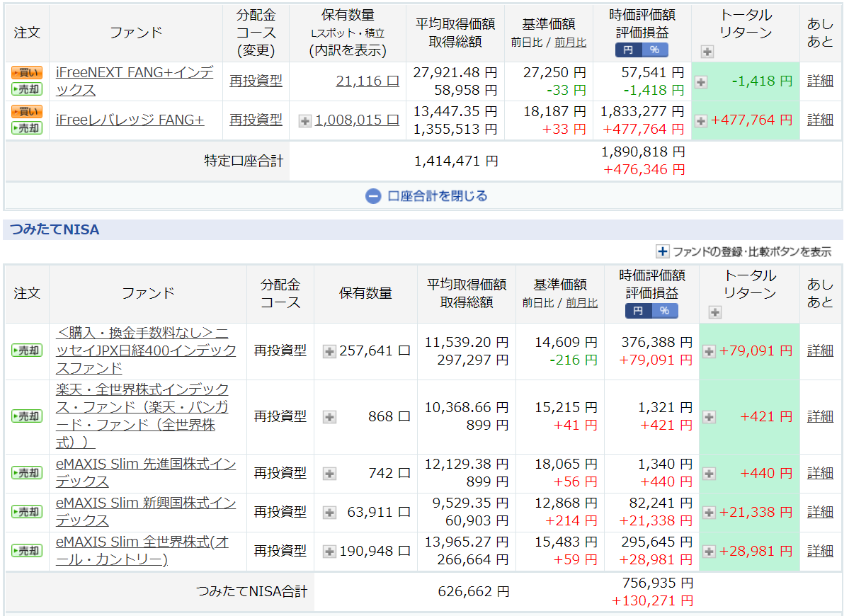This screenshot has width=849, height=616.
Task: Click 売却 for 楽天・全世界株式インデックス・ファンド
Action: 26,416
